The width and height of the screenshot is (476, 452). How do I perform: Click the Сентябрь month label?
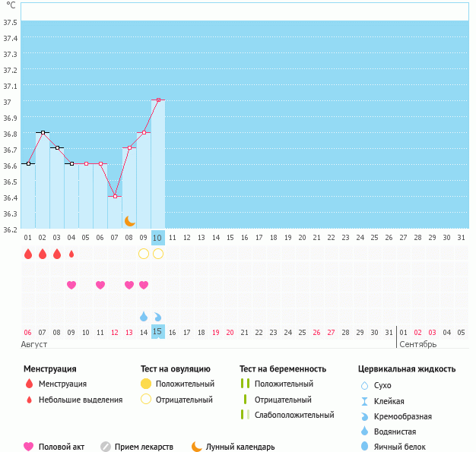(x=417, y=345)
